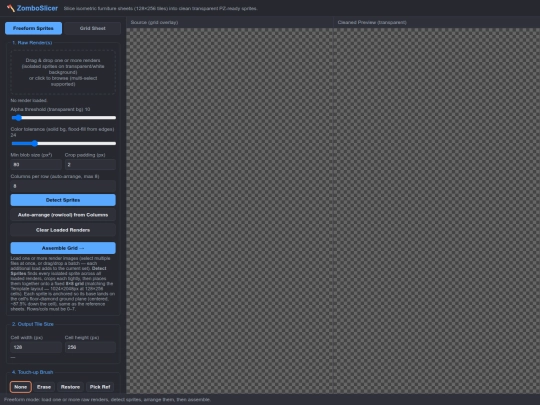Click the ZomboSlicer axe logo icon
This screenshot has width=540, height=405.
pyautogui.click(x=10, y=8)
